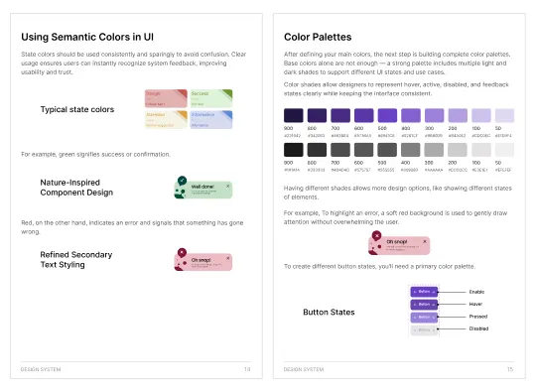Close the green "Well done!" notification

click(x=227, y=186)
